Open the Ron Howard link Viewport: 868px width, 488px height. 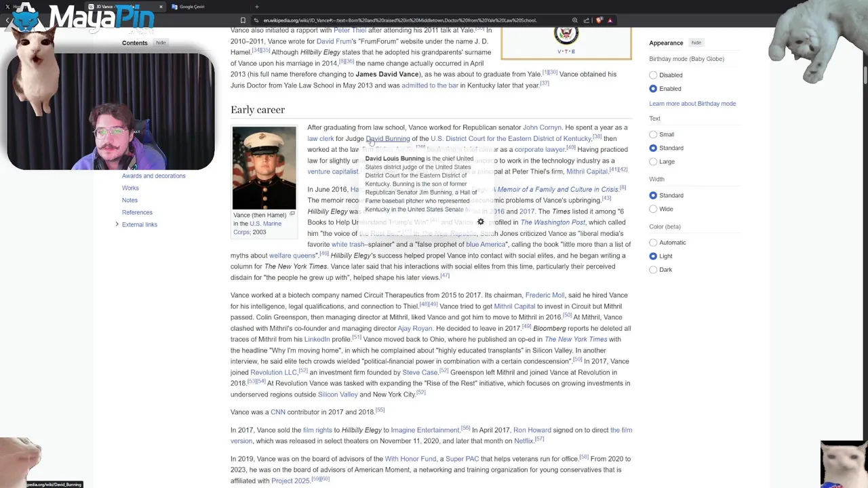pos(532,430)
